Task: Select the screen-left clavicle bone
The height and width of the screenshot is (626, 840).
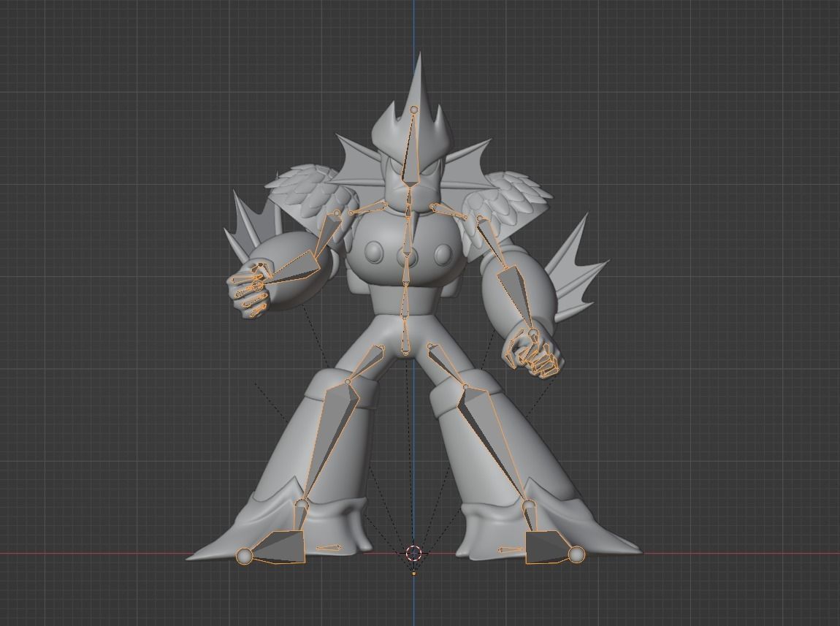Action: pyautogui.click(x=369, y=207)
